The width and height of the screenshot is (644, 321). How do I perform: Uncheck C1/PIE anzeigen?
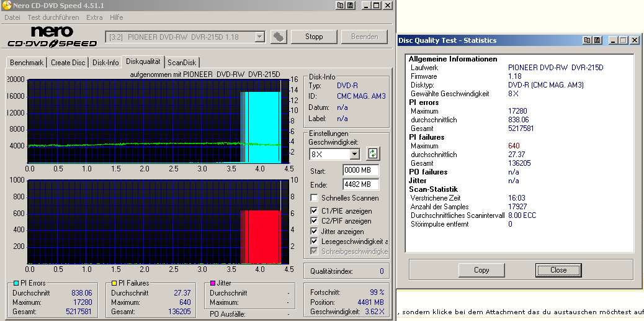click(314, 210)
